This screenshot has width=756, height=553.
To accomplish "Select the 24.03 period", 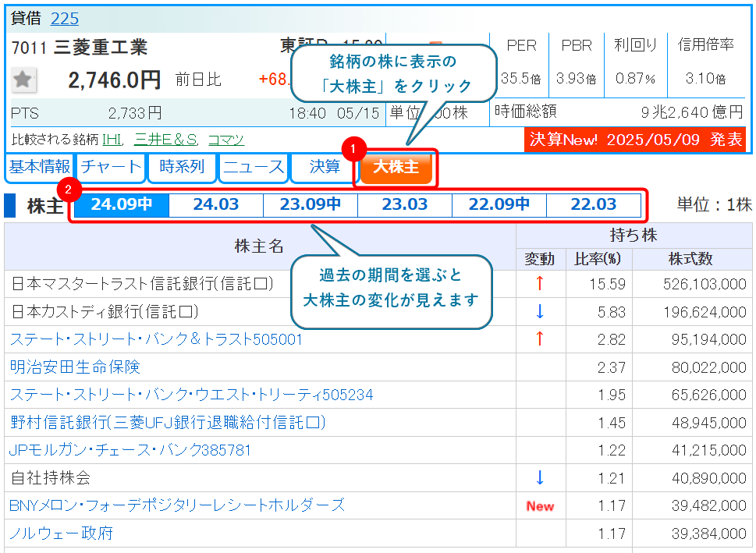I will point(216,205).
